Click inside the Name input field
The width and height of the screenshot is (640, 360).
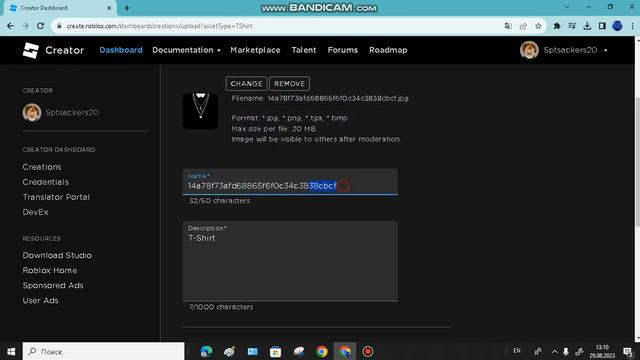290,182
